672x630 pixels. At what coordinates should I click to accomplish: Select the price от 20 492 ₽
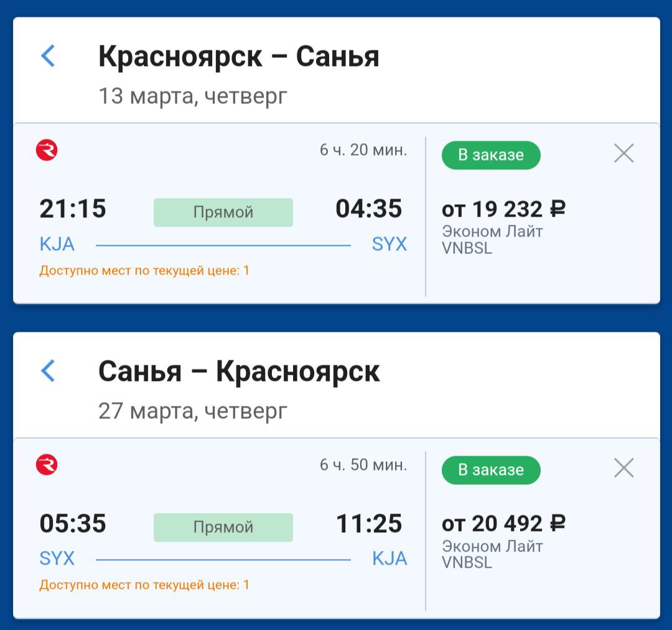[x=503, y=524]
